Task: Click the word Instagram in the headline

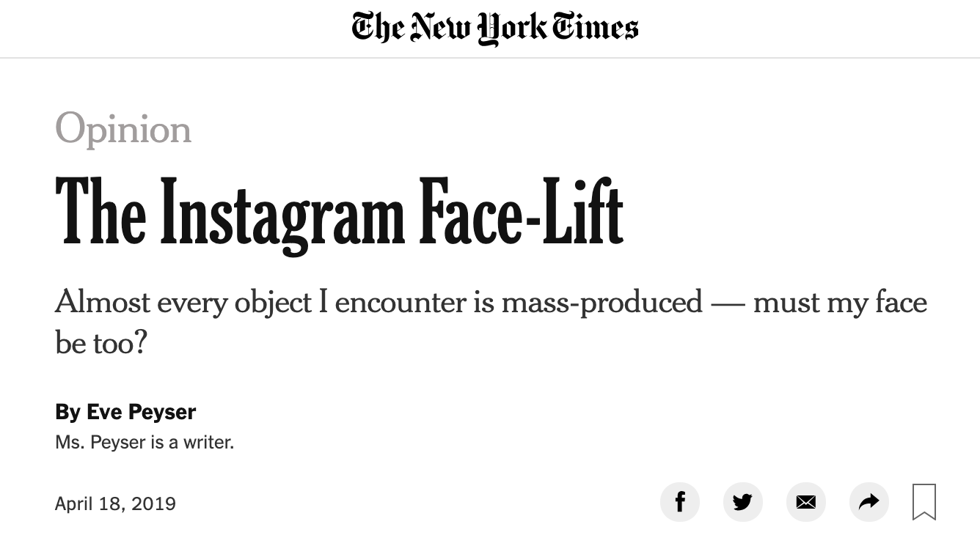Action: [x=282, y=214]
